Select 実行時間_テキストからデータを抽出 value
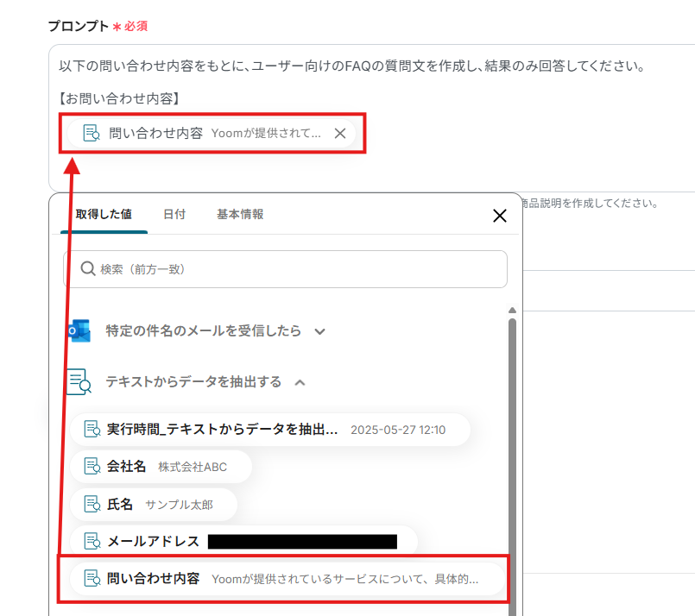This screenshot has width=695, height=616. coord(270,430)
